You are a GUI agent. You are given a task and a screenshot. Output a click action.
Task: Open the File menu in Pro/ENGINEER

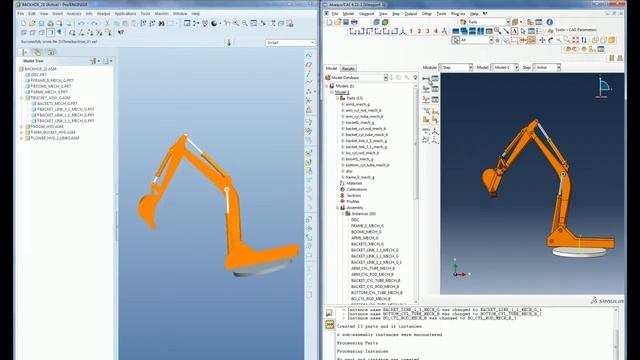[21, 13]
